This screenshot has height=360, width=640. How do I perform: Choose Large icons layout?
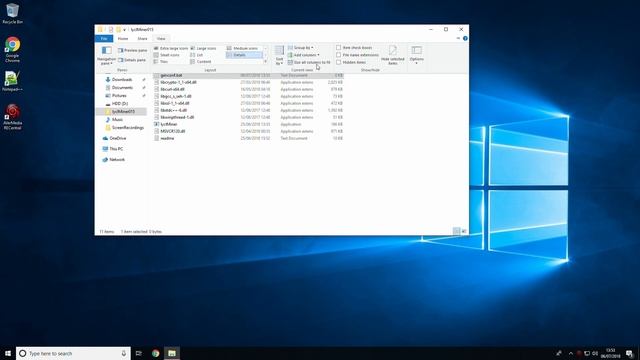203,48
